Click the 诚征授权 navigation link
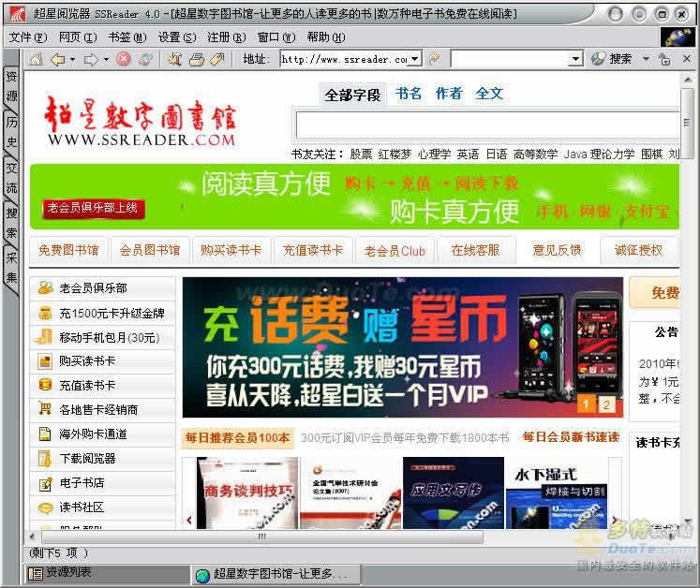 point(638,250)
